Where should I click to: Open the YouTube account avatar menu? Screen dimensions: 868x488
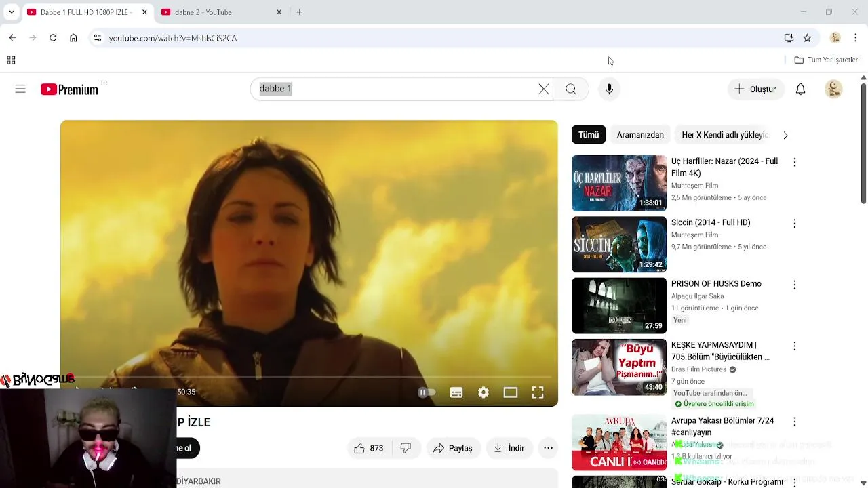click(833, 89)
